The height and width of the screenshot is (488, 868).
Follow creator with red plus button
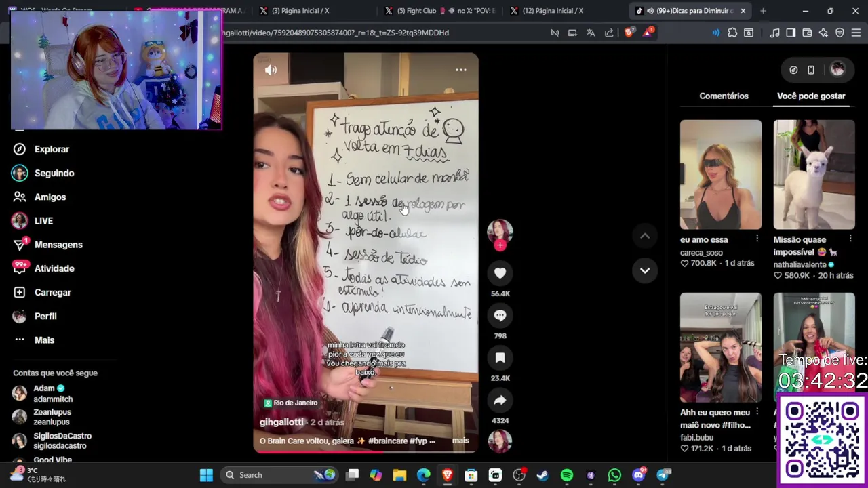(x=500, y=245)
